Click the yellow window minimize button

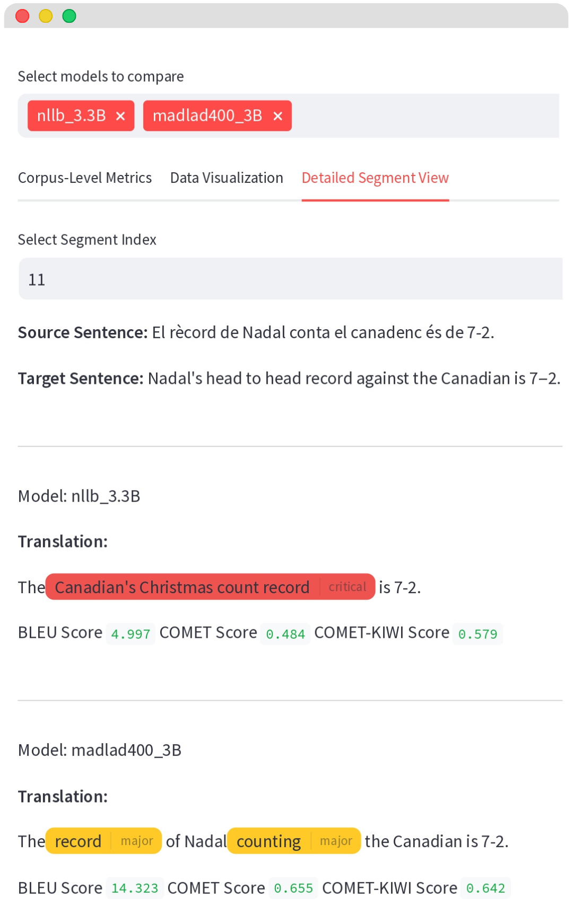[x=46, y=16]
